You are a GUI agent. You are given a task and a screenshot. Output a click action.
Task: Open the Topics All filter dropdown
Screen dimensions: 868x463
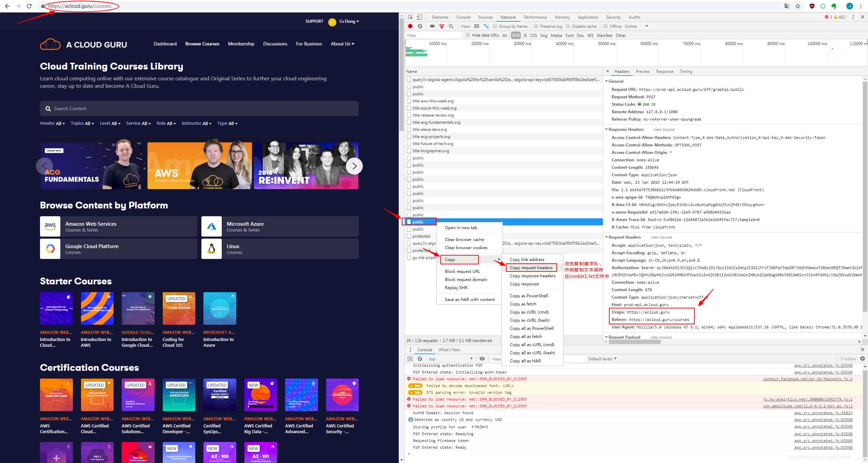pos(82,123)
